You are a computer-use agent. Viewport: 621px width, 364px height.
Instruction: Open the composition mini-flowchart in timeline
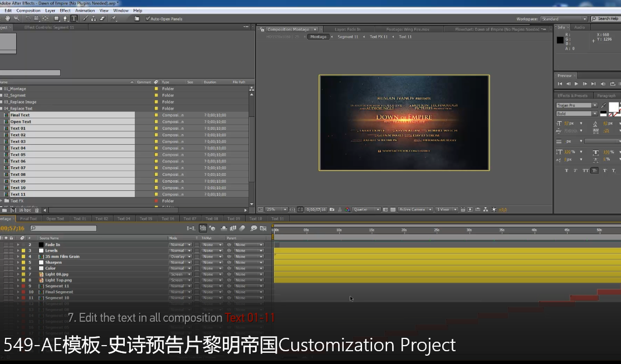(x=191, y=228)
